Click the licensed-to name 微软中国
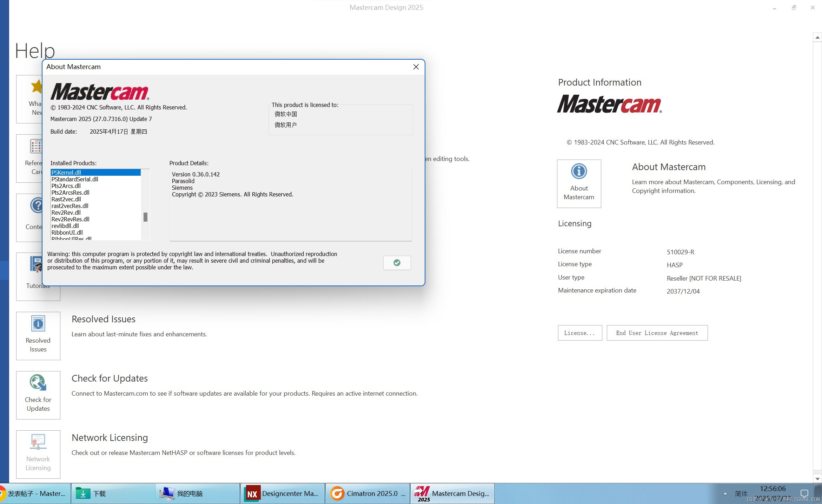The image size is (822, 504). pyautogui.click(x=286, y=114)
